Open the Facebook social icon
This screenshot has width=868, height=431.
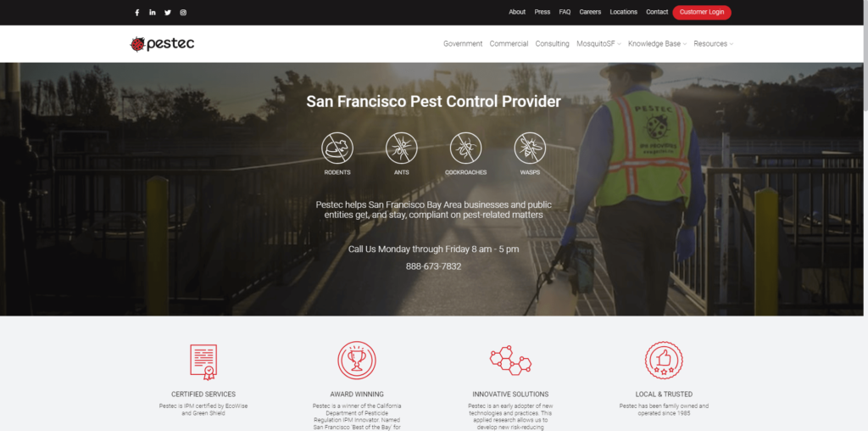pos(137,12)
